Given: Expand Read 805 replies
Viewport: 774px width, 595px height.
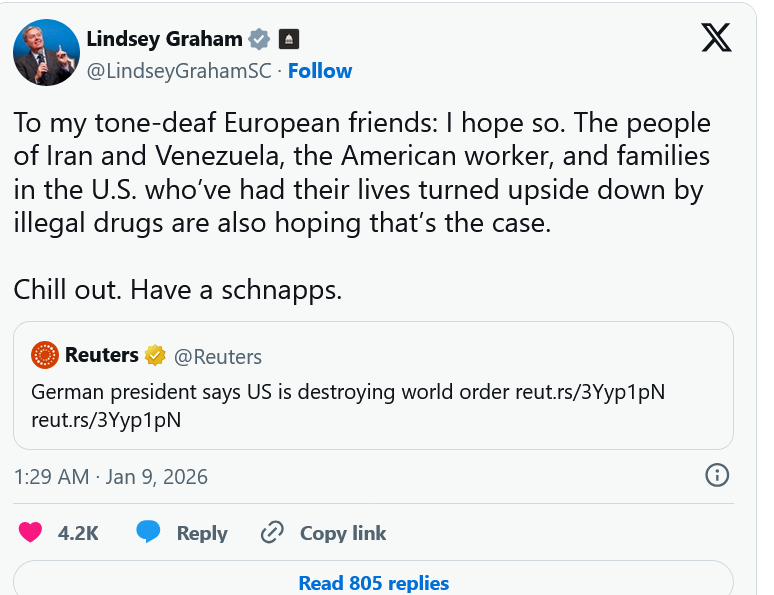Looking at the screenshot, I should point(373,582).
